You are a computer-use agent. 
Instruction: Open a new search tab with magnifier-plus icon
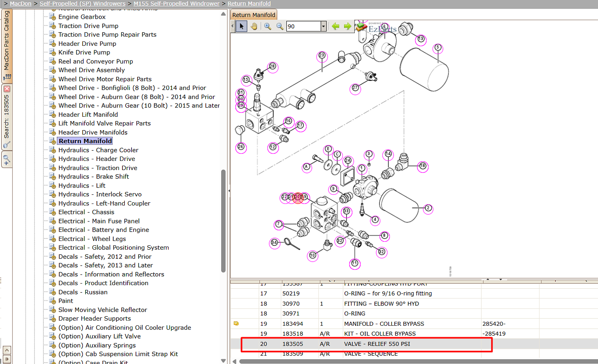(7, 160)
